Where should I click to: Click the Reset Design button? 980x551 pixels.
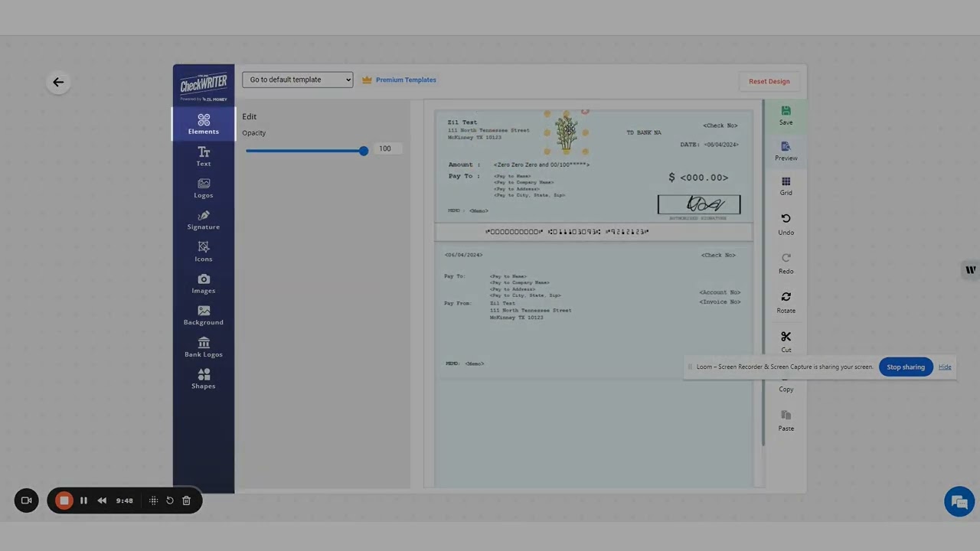769,81
